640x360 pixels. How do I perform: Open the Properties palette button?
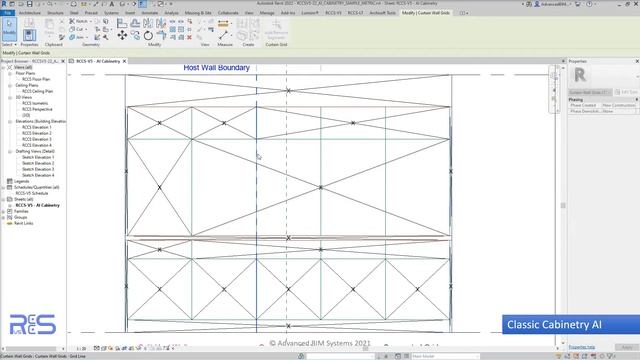tap(29, 35)
